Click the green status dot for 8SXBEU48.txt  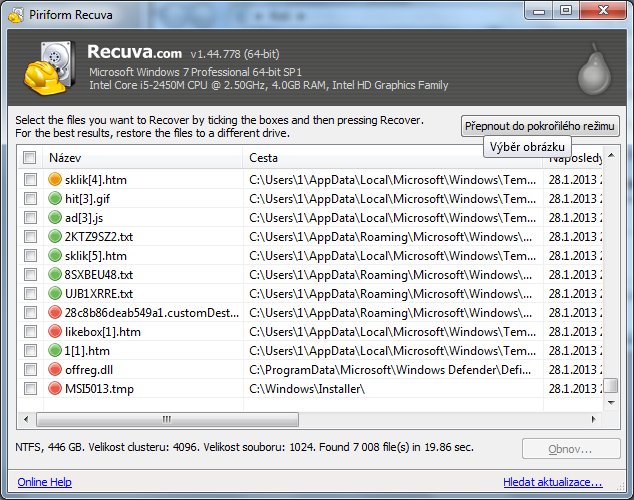55,274
